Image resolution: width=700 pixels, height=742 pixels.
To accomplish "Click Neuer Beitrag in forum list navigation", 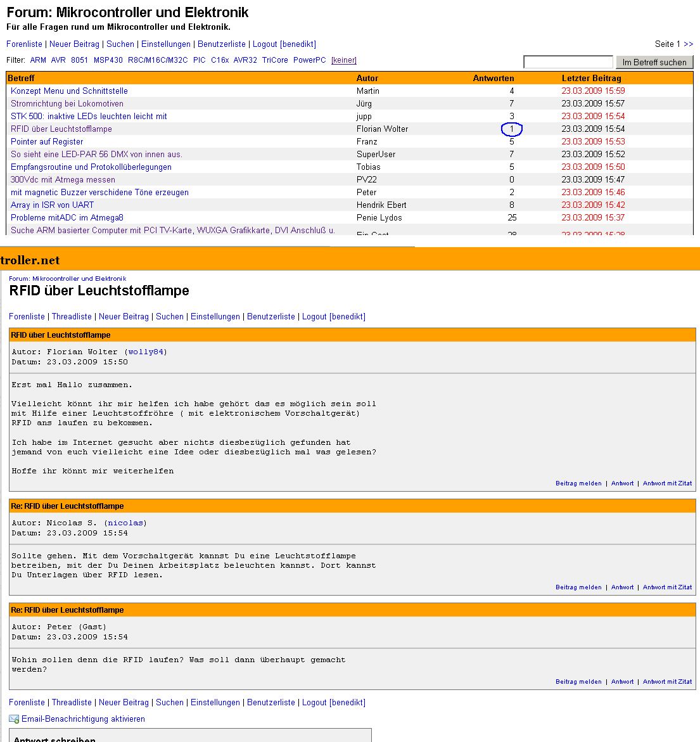I will [74, 44].
